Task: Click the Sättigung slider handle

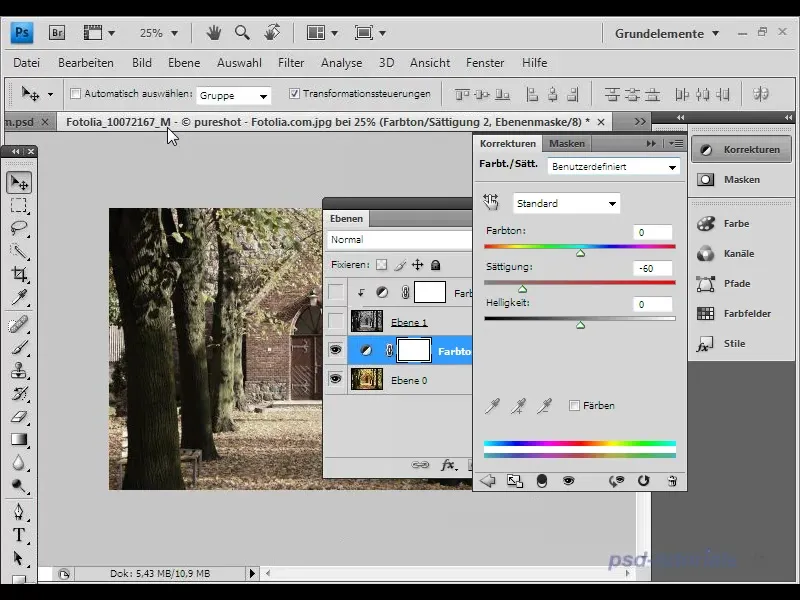Action: (522, 289)
